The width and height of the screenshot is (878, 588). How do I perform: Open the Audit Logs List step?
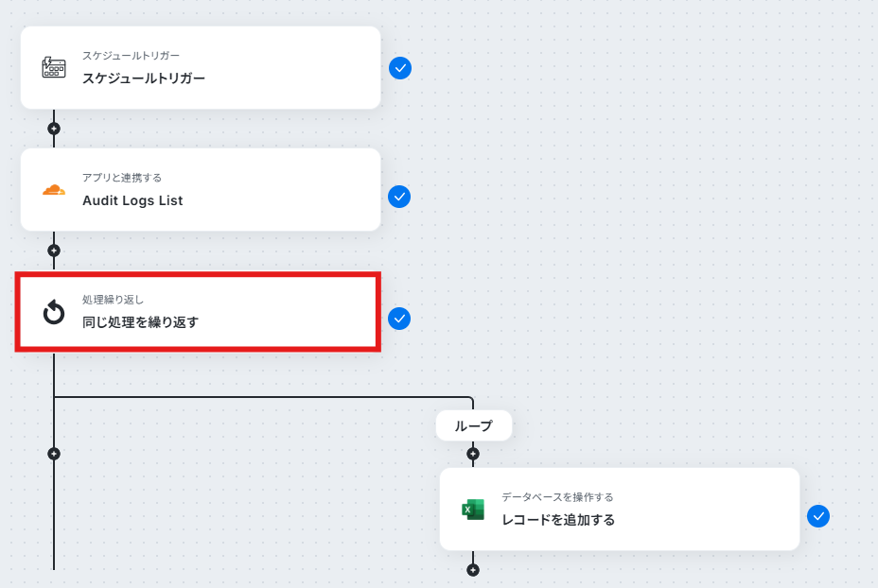[201, 190]
